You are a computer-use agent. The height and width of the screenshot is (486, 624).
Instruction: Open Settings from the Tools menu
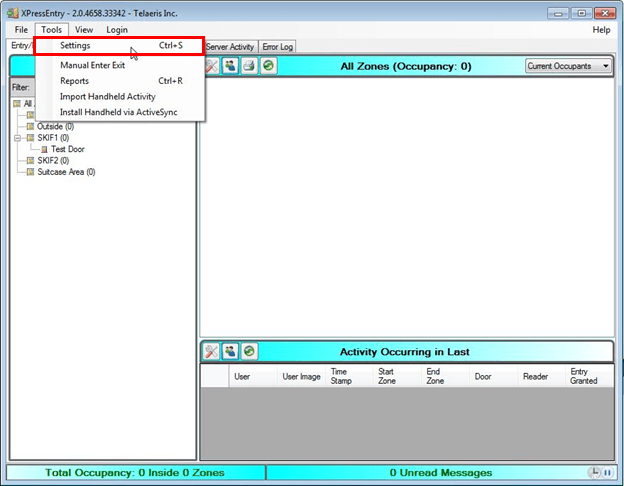(120, 45)
